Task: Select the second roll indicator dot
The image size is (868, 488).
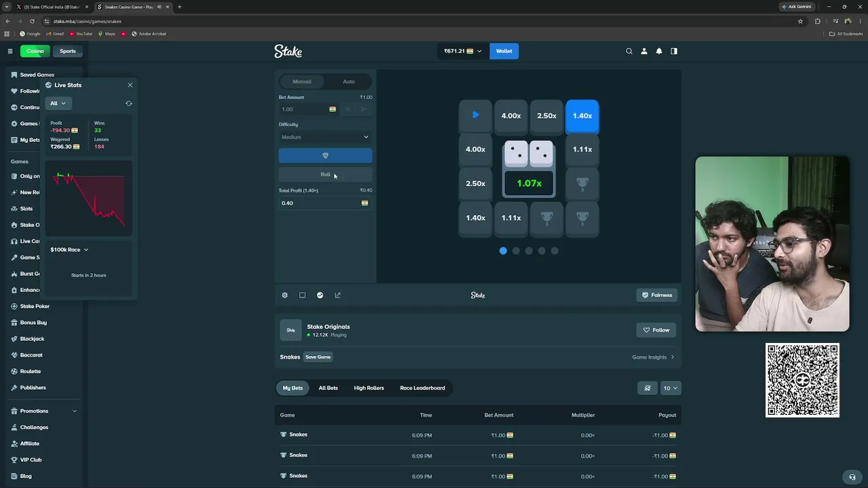Action: (x=516, y=251)
